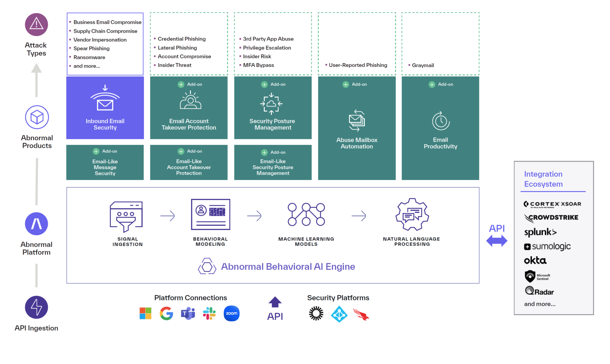Select the Abnormal Products cube icon
The height and width of the screenshot is (364, 610).
click(37, 117)
